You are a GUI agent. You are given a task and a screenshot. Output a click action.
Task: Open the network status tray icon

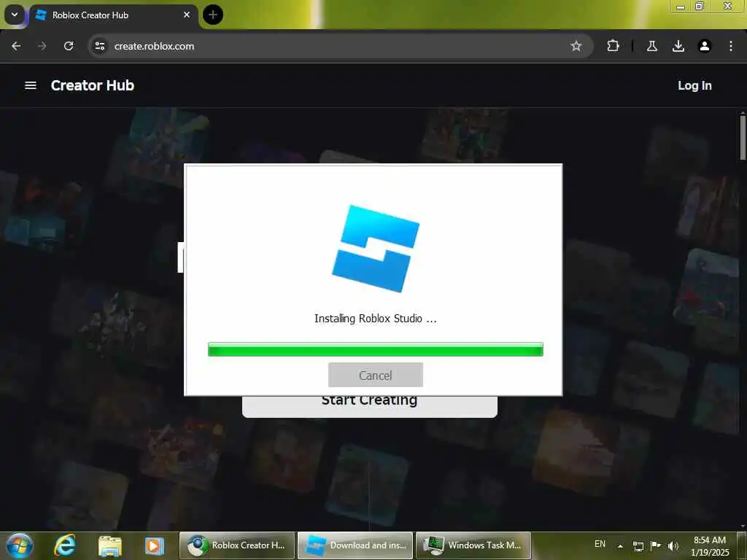pyautogui.click(x=638, y=545)
